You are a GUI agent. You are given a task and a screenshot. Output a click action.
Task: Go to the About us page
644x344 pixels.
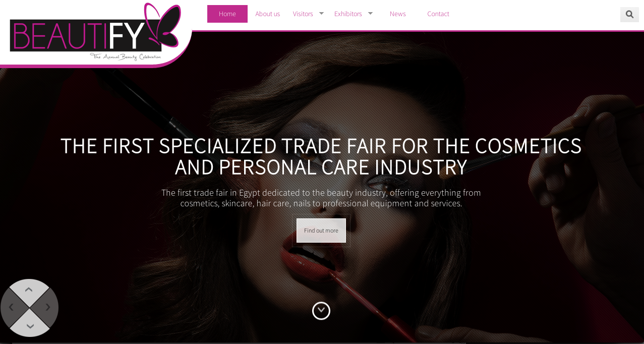click(268, 14)
